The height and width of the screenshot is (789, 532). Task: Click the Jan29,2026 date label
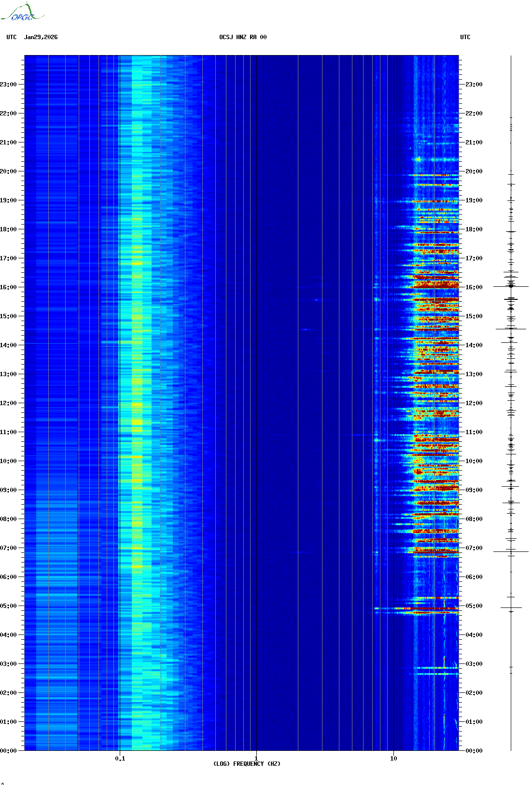coord(41,37)
